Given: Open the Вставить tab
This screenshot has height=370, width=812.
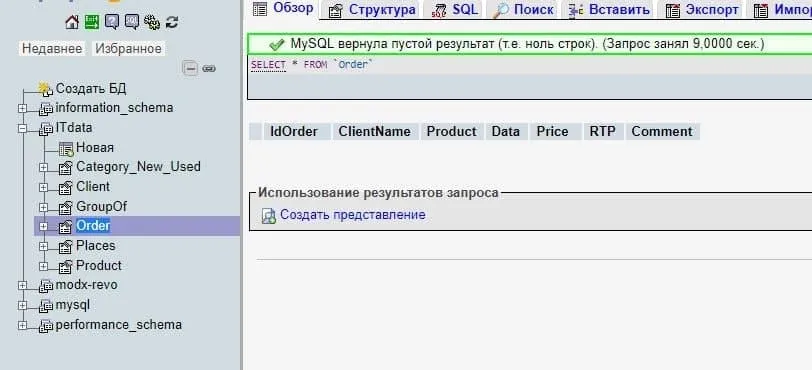Looking at the screenshot, I should click(608, 9).
